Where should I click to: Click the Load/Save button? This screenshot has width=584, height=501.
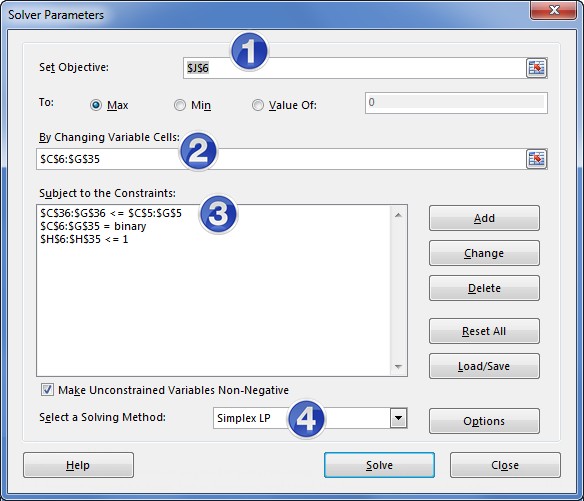(x=484, y=366)
